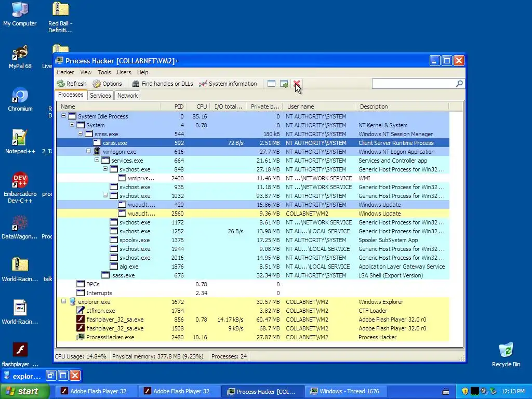The width and height of the screenshot is (532, 399).
Task: Select the alg.exe row
Action: point(253,267)
